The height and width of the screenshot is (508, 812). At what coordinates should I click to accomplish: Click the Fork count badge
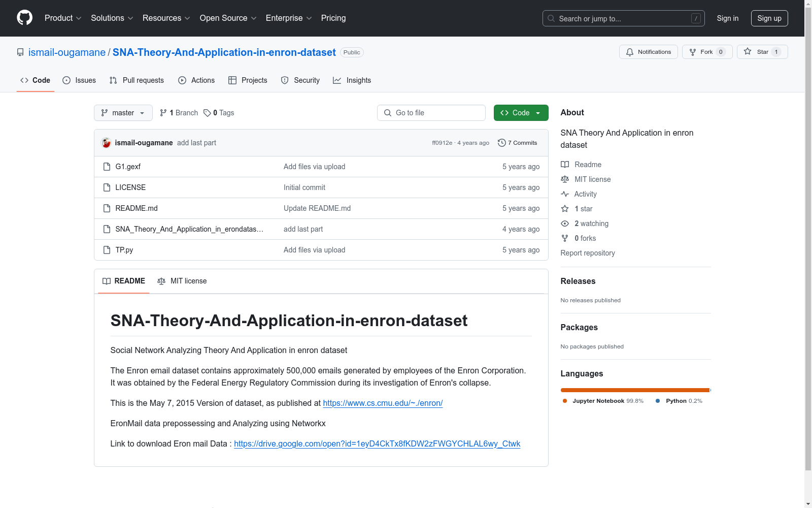[x=721, y=52]
